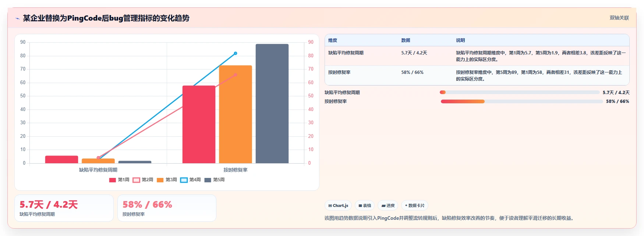Click the chart title 某企业替换为PingCode后bug管理指标的变化趋势
Image resolution: width=644 pixels, height=236 pixels.
point(106,18)
